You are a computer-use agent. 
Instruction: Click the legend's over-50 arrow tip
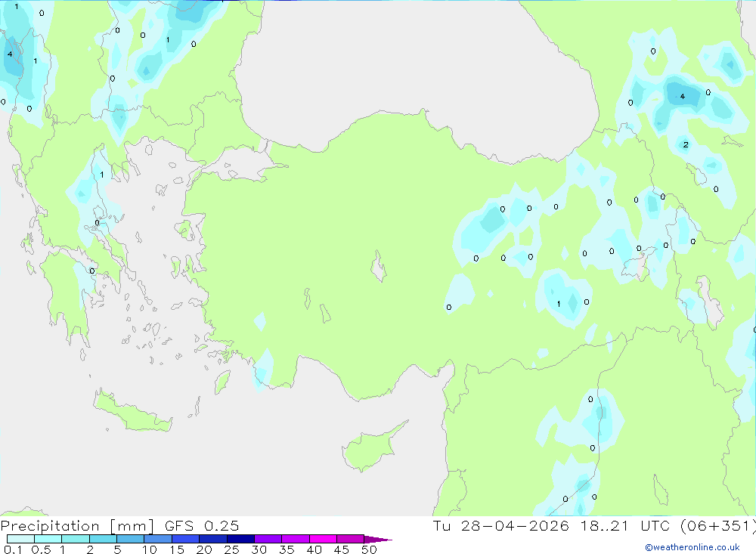(x=379, y=539)
